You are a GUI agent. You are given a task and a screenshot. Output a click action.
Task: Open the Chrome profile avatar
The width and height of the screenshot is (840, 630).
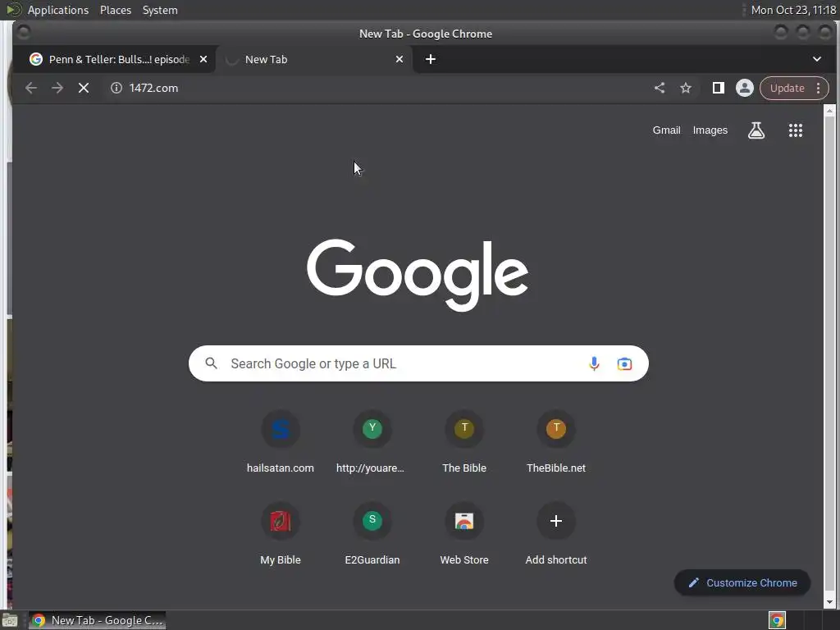click(x=745, y=88)
